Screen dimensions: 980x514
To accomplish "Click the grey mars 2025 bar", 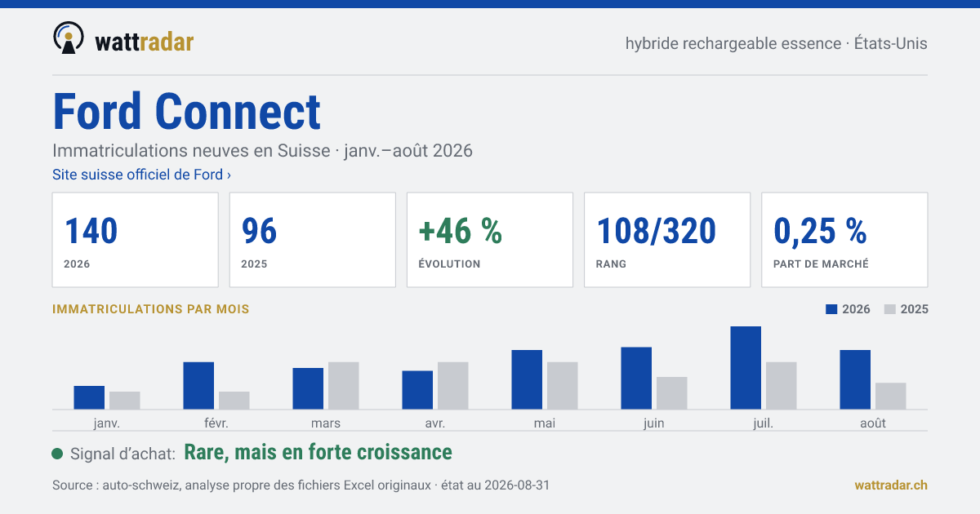I will click(x=344, y=386).
